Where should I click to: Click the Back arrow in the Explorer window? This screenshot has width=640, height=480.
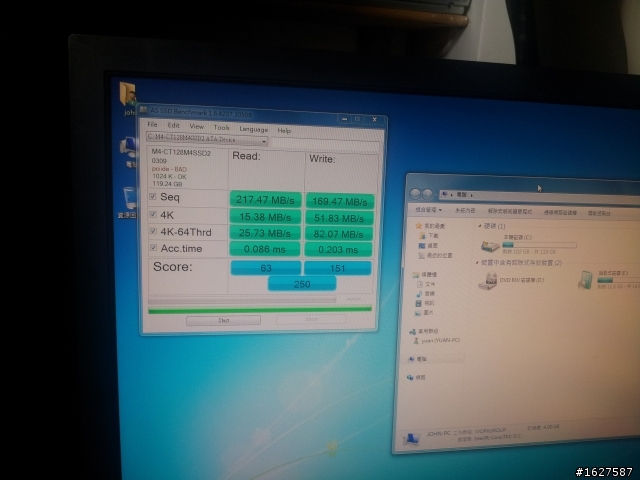coord(416,194)
